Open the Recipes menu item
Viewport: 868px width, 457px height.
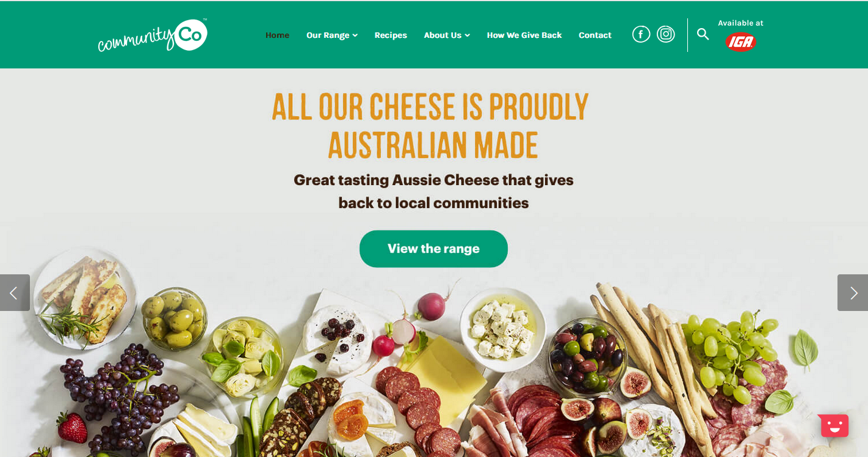(x=391, y=35)
